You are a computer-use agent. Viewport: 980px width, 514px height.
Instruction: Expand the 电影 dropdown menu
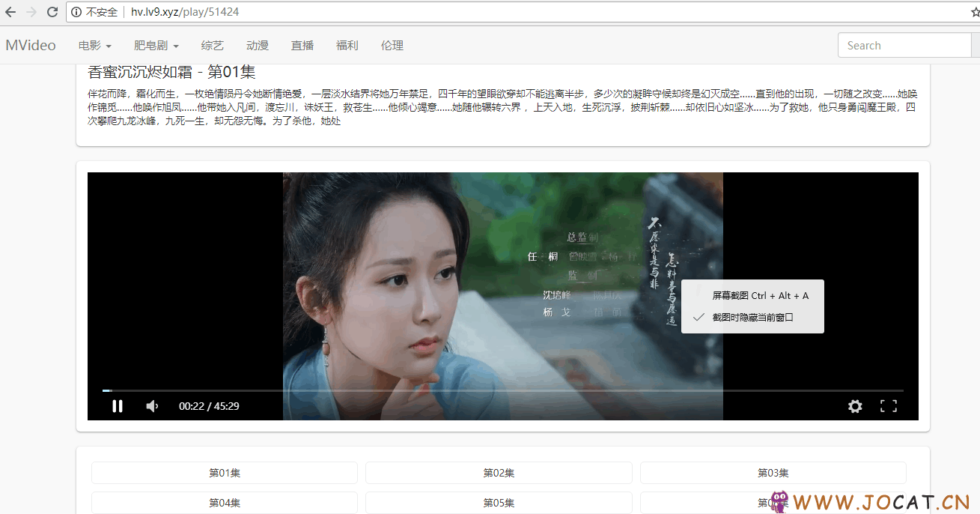pyautogui.click(x=95, y=46)
